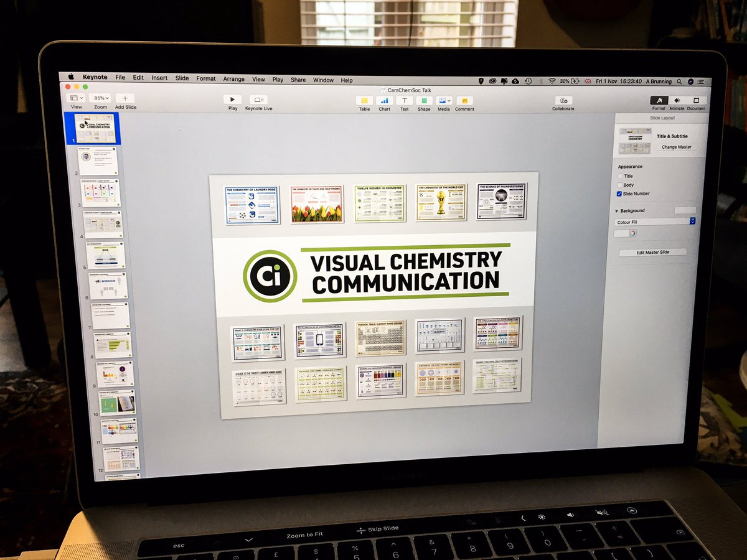Image resolution: width=747 pixels, height=560 pixels.
Task: Show the Document inspector
Action: coord(696,101)
